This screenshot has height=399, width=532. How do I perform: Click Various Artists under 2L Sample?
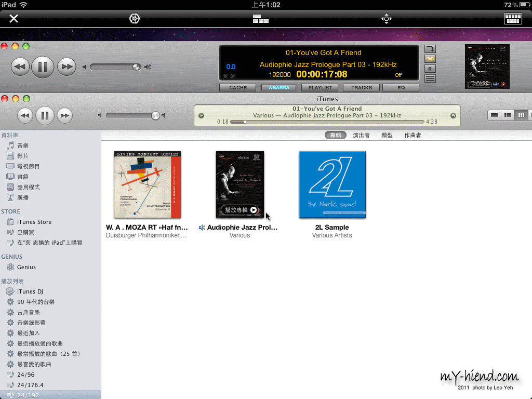[332, 235]
